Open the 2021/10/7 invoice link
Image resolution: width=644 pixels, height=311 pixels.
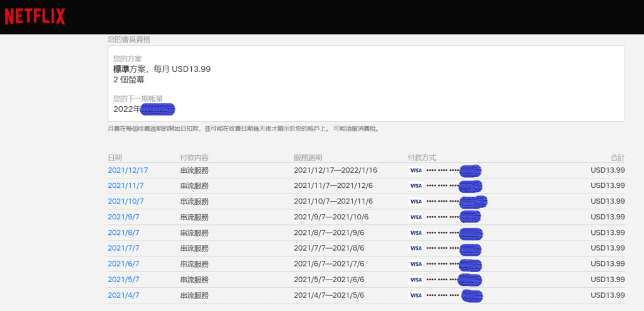(126, 201)
